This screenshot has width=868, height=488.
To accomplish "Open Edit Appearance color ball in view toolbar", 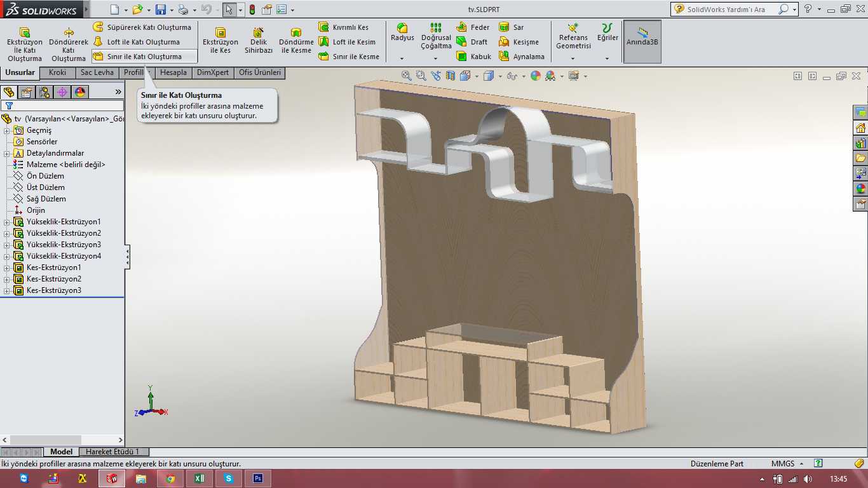I will [535, 76].
